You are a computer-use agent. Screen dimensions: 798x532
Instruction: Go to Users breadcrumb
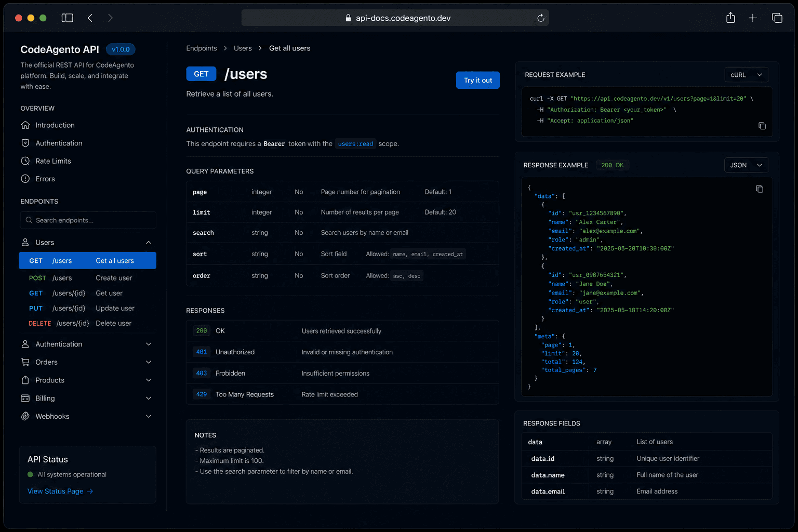click(243, 48)
